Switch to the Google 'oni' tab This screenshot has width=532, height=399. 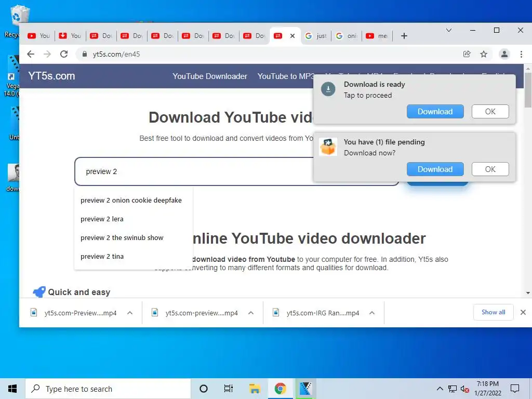coord(347,36)
